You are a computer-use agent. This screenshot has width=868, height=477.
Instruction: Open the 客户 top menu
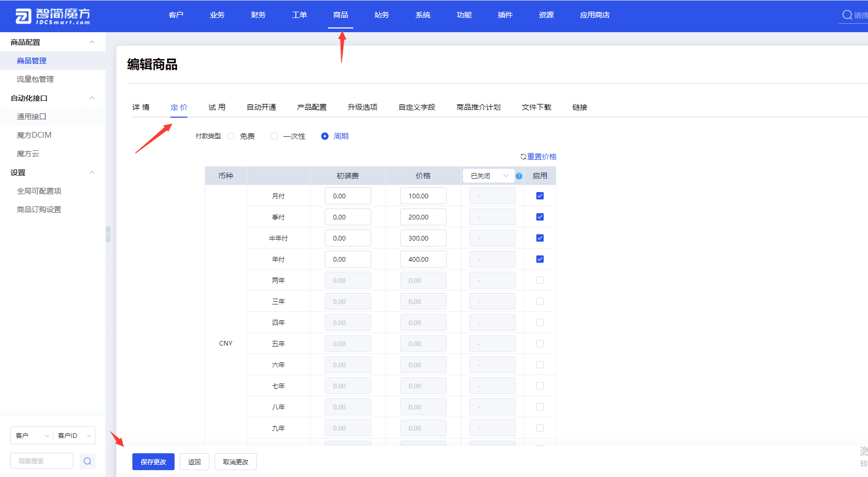176,15
